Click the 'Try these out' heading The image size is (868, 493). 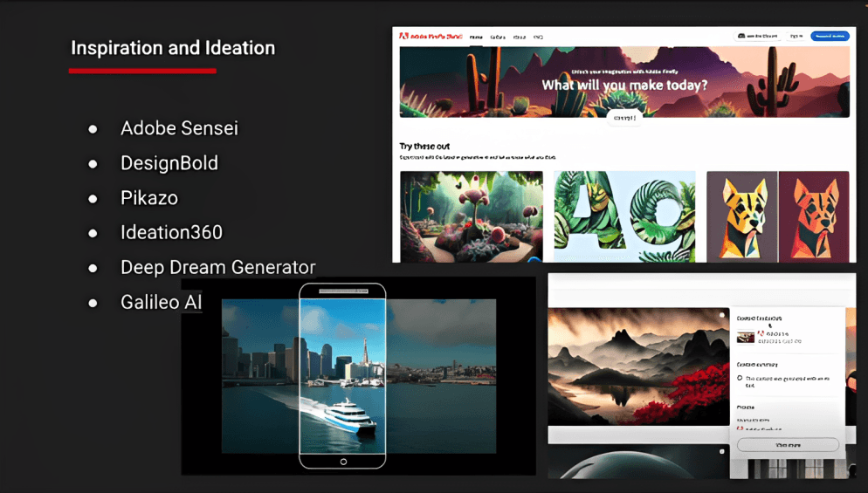click(x=424, y=146)
